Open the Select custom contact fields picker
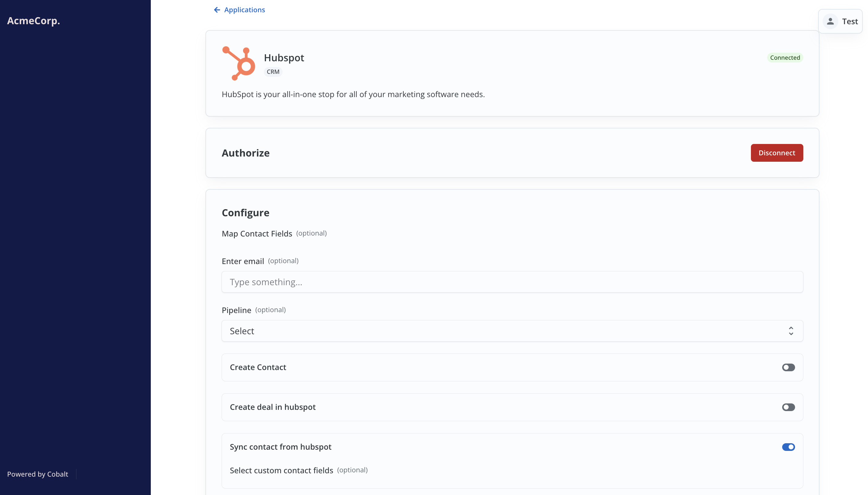Screen dimensions: 868x495 point(281,470)
